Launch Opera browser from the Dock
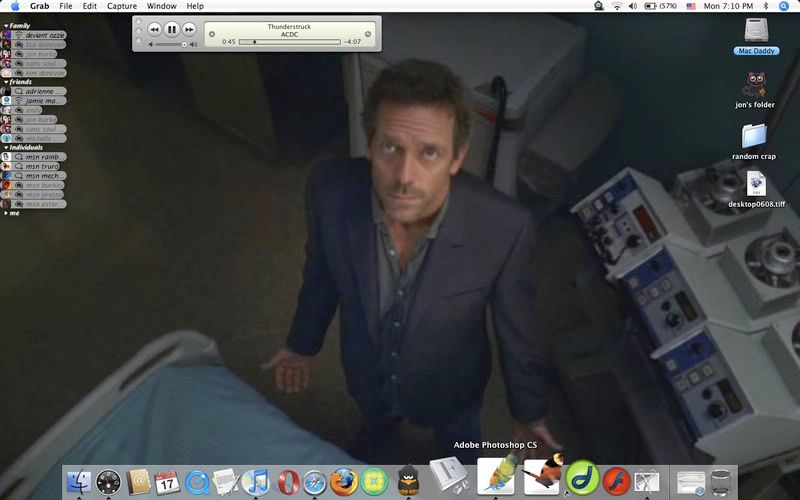 click(x=288, y=482)
